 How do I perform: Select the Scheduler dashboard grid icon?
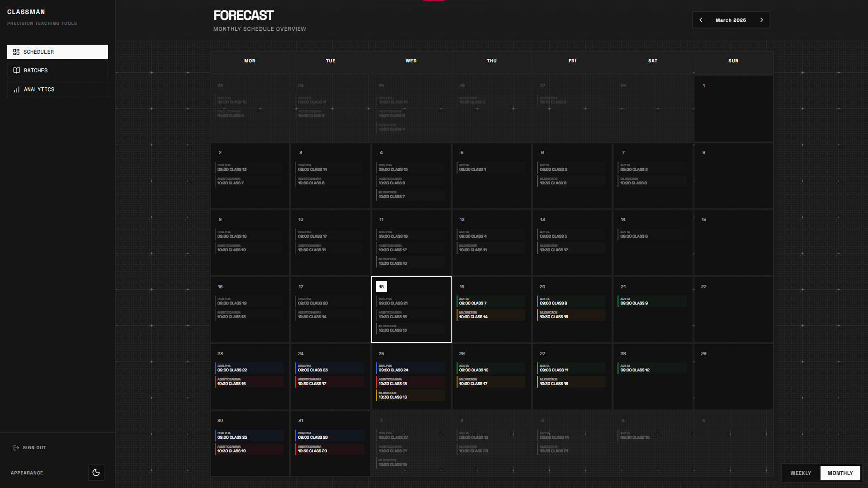point(17,52)
